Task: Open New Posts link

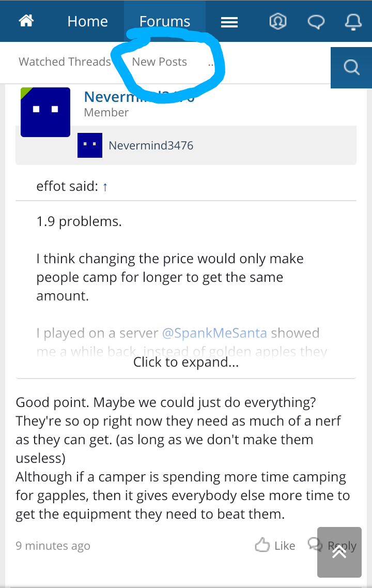Action: [x=159, y=62]
